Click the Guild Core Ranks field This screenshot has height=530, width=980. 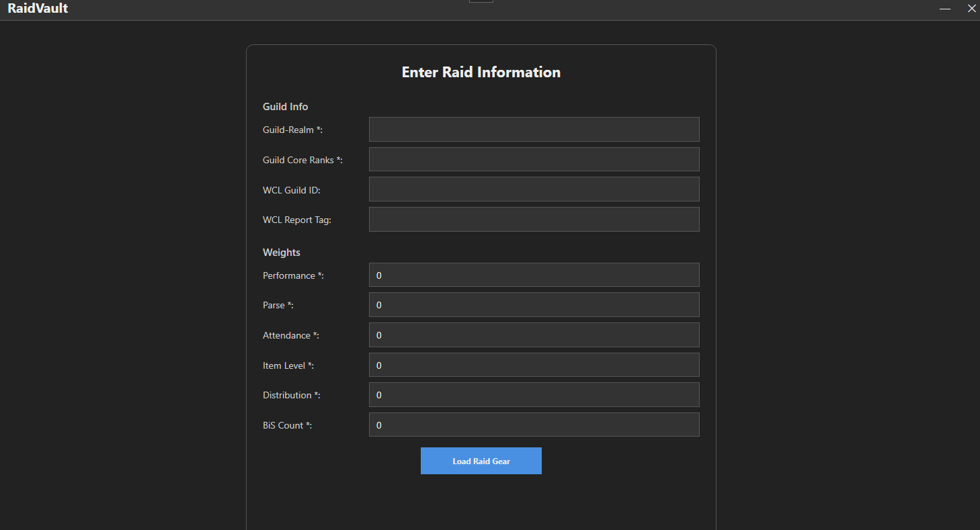[534, 159]
